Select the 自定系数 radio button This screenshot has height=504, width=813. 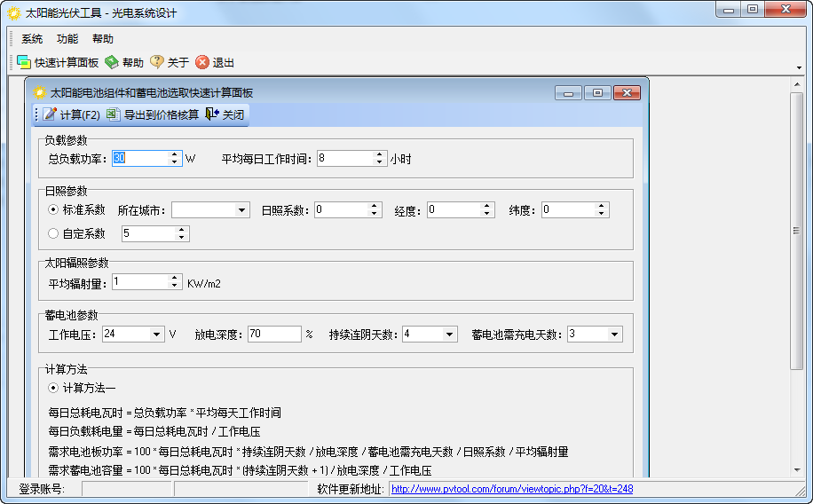[x=53, y=233]
